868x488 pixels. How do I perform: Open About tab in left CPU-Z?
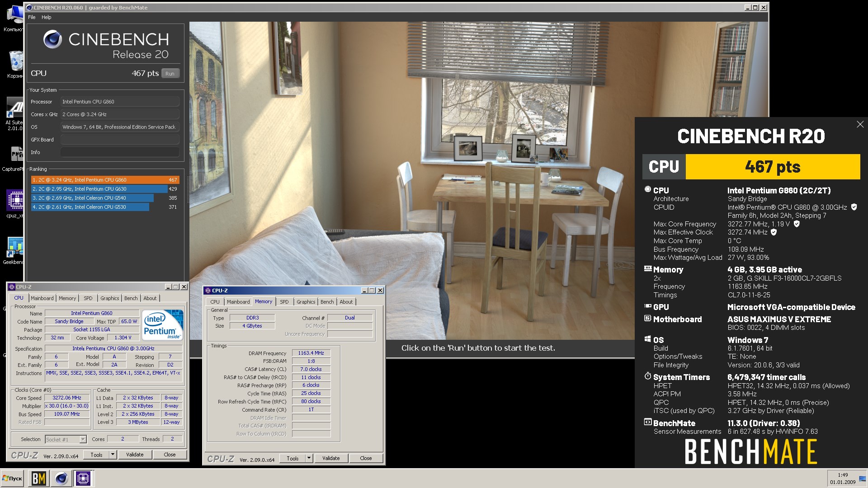(x=150, y=298)
